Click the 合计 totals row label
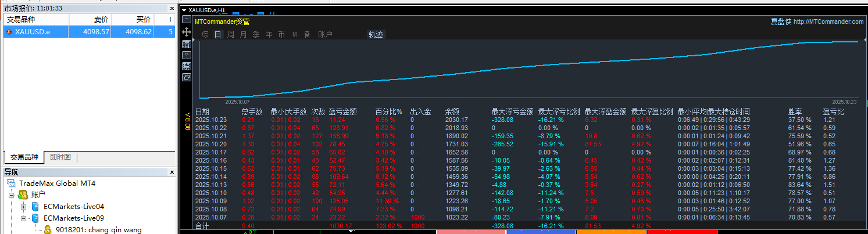This screenshot has width=868, height=234. point(202,226)
